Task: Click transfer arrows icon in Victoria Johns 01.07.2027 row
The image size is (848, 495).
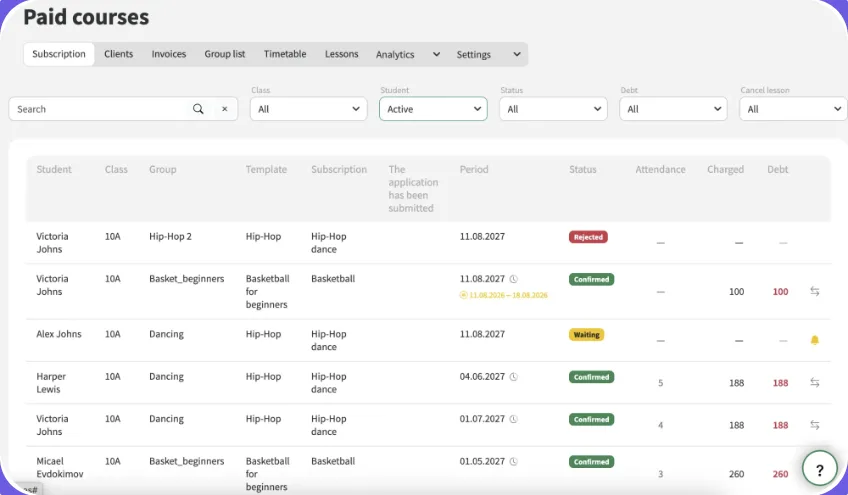Action: click(x=814, y=425)
